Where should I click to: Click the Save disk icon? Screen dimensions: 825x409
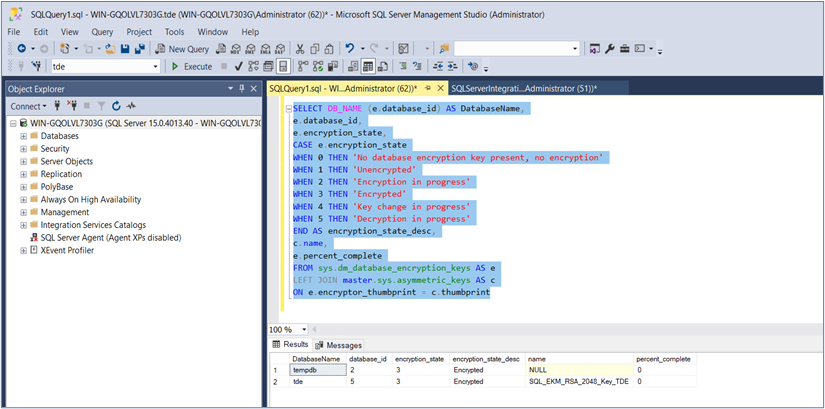[125, 49]
